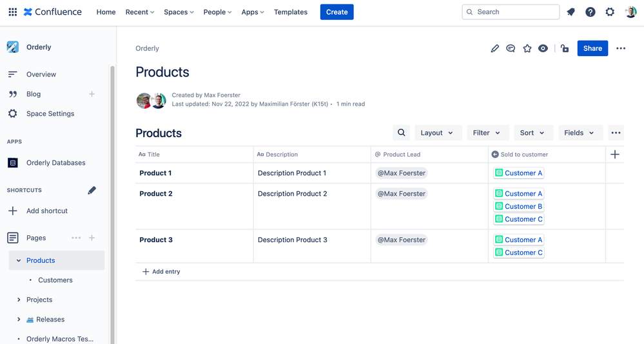Click the page authors' avatars

(151, 100)
